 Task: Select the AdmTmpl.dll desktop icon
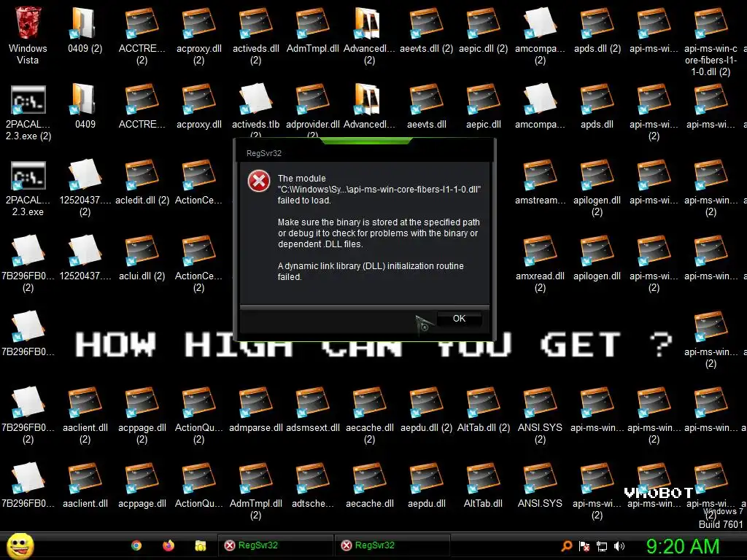click(312, 30)
